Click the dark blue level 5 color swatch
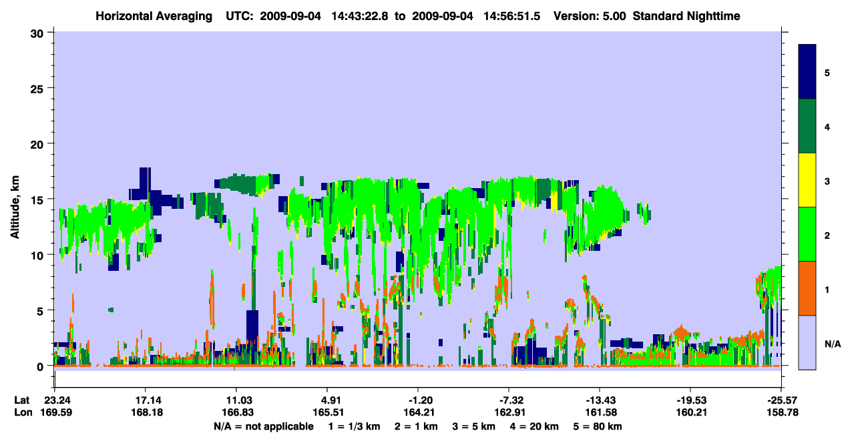This screenshot has width=868, height=445. tap(807, 72)
